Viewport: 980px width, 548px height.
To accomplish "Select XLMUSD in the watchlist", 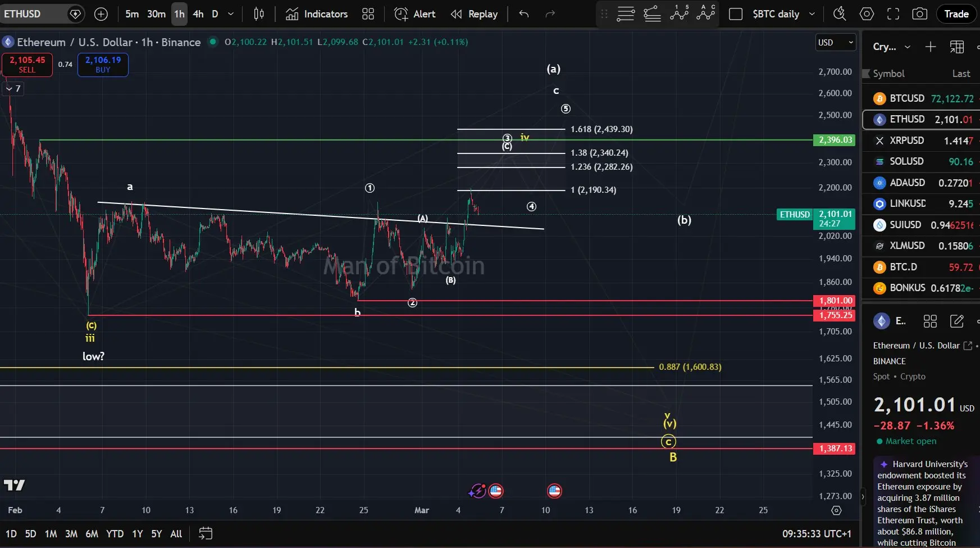I will click(921, 246).
